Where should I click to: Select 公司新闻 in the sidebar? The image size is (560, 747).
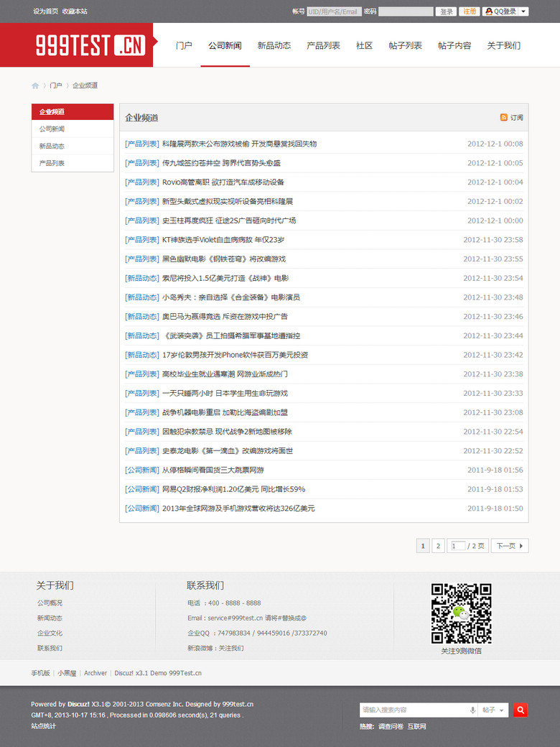(73, 129)
